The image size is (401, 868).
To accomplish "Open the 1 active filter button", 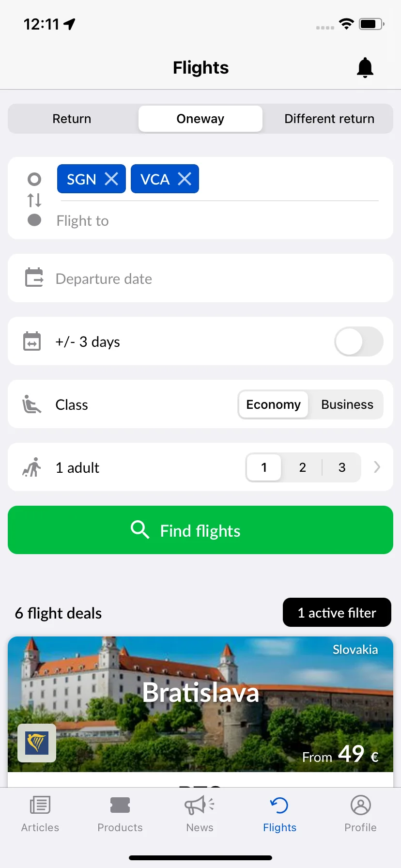I will pyautogui.click(x=337, y=612).
